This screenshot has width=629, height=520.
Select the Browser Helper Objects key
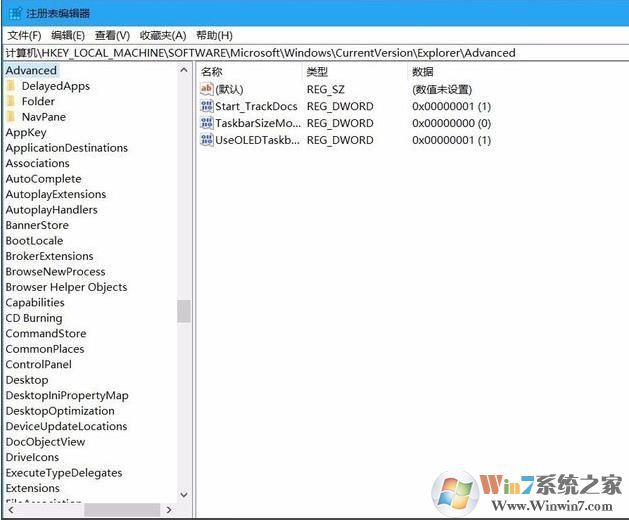pyautogui.click(x=66, y=287)
